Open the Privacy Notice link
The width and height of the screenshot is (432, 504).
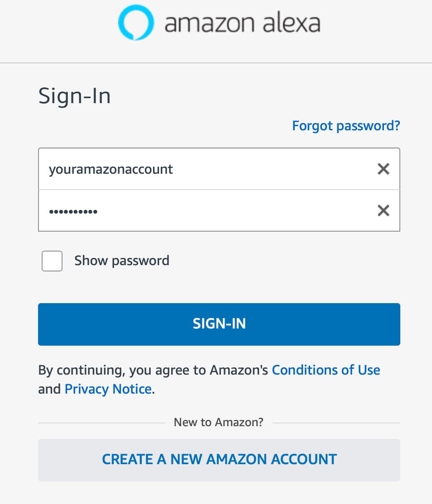(x=108, y=389)
